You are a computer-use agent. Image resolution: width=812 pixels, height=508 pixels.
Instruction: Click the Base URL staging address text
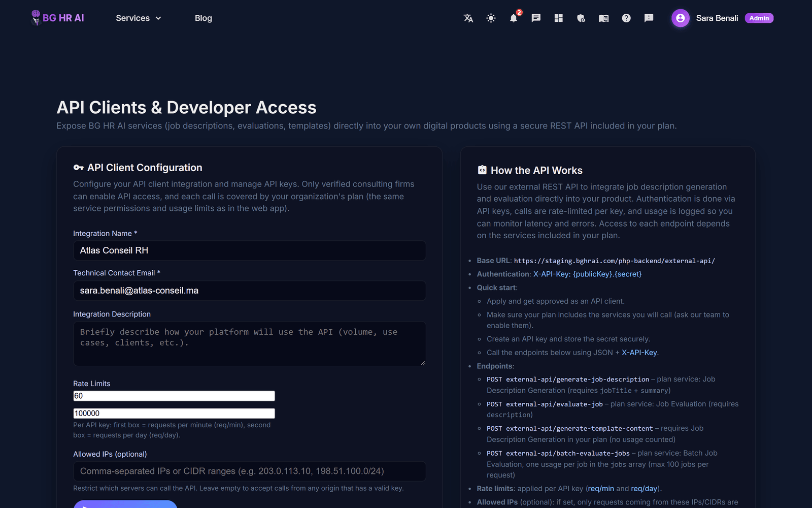point(614,261)
